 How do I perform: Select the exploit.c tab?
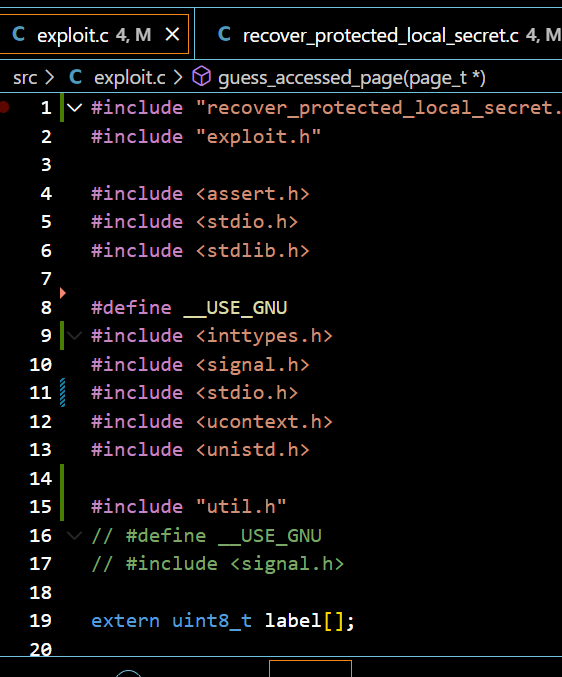(x=94, y=34)
